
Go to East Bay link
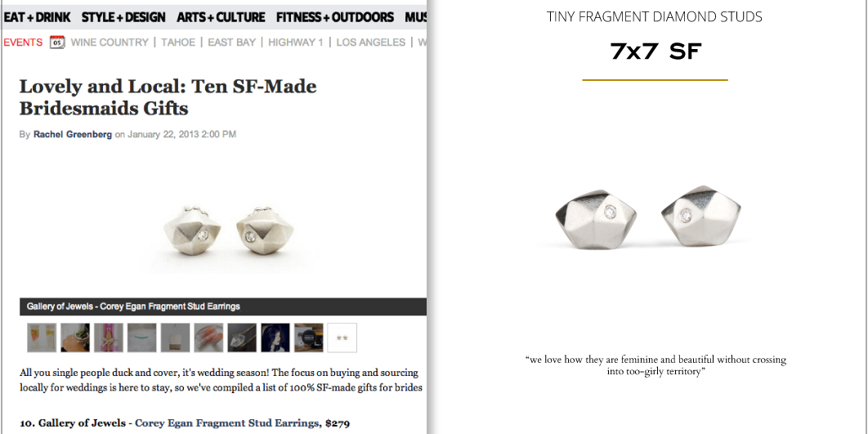click(231, 43)
